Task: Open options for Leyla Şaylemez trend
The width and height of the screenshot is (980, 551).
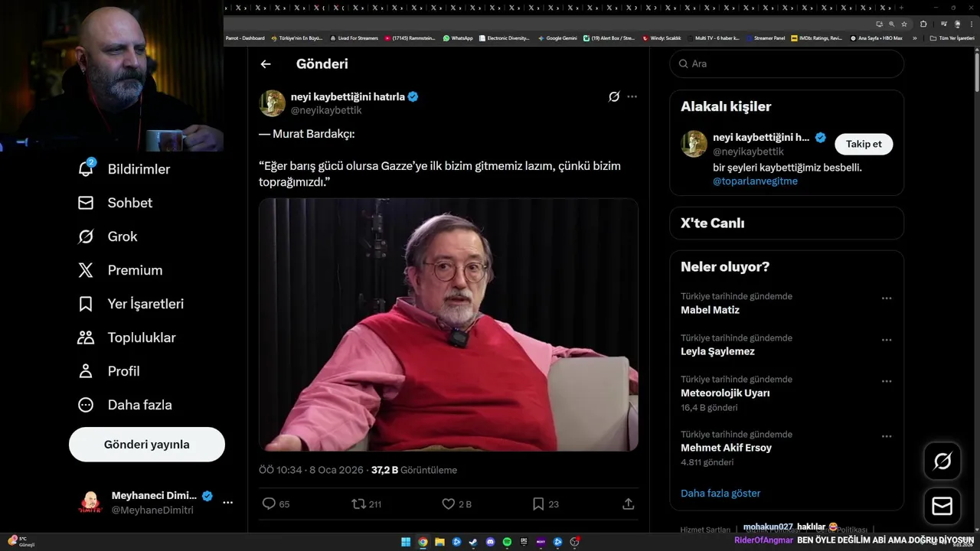Action: tap(887, 340)
